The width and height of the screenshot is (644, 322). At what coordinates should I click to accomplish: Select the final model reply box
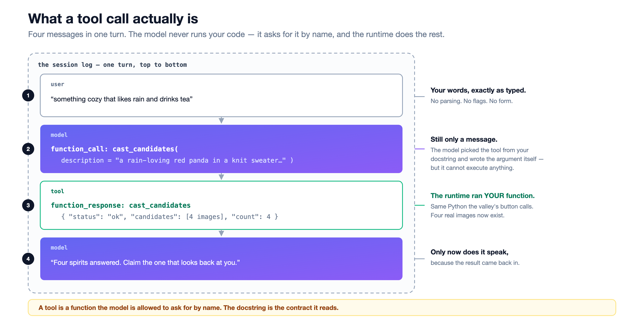[x=221, y=259]
